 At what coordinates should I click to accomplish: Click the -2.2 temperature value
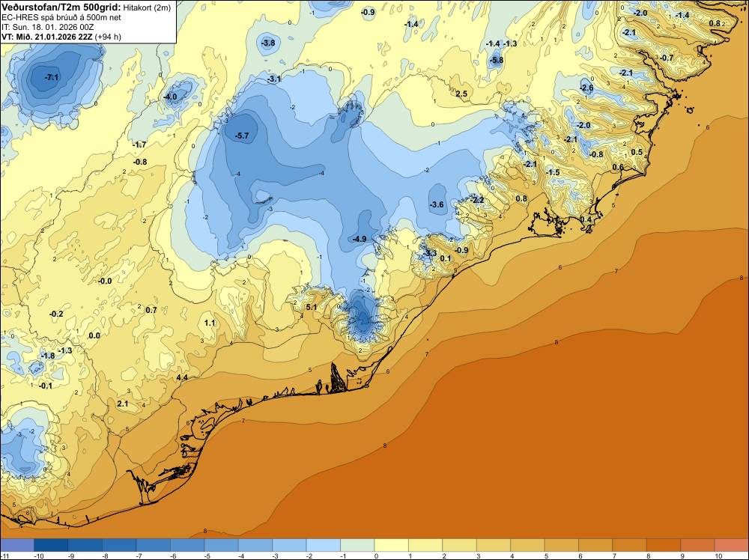(x=477, y=200)
